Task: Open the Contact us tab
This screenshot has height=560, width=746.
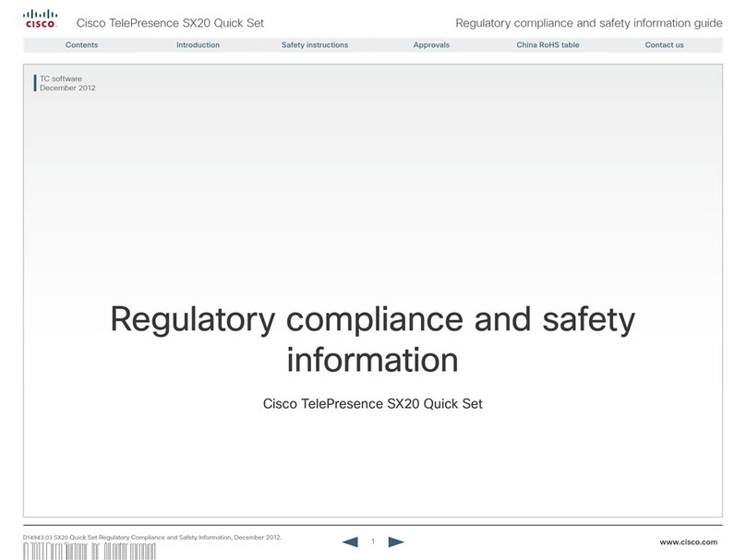Action: coord(664,45)
